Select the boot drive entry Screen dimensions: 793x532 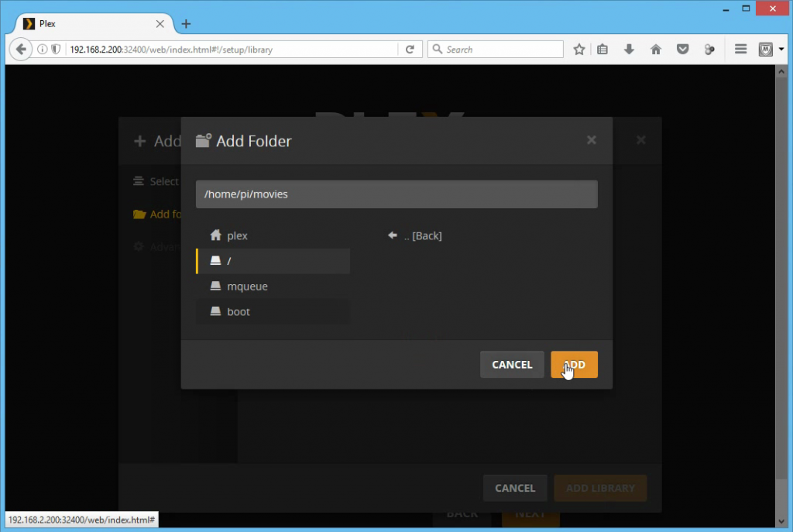pos(273,311)
